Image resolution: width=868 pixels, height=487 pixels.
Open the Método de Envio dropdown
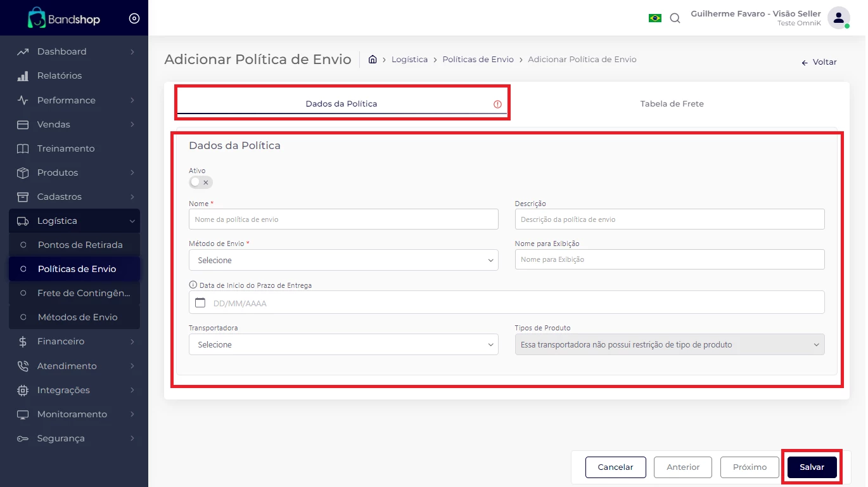[343, 261]
